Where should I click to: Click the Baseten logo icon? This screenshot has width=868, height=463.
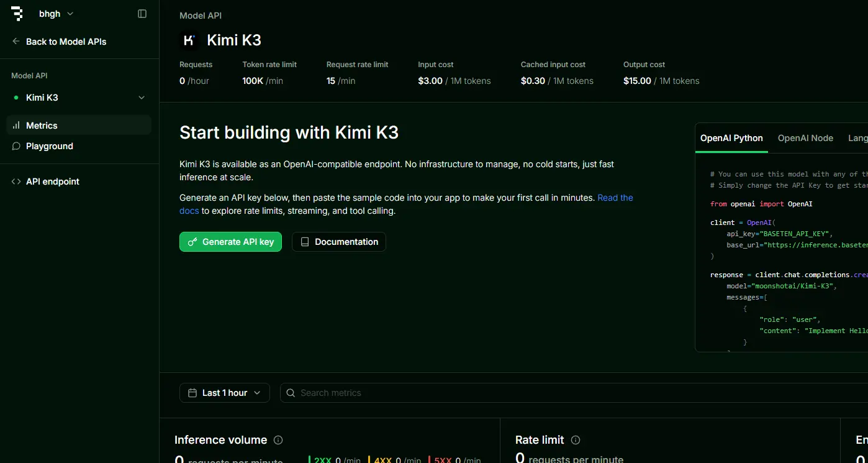(x=17, y=14)
